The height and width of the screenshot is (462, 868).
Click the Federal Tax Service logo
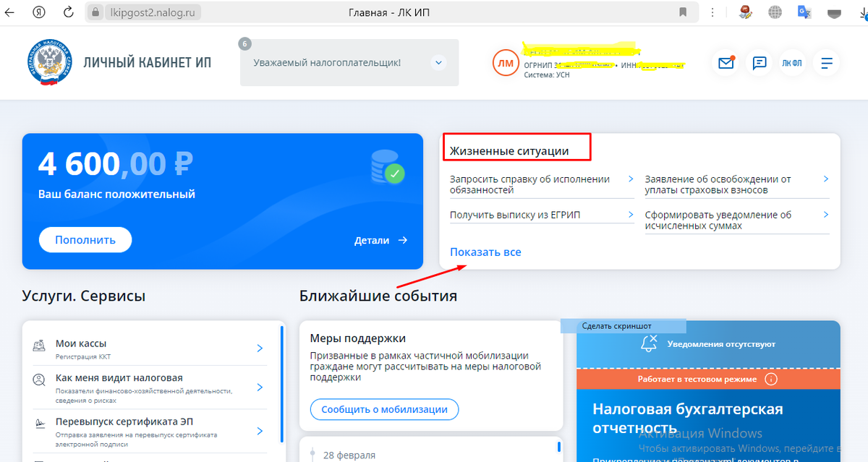[x=50, y=63]
